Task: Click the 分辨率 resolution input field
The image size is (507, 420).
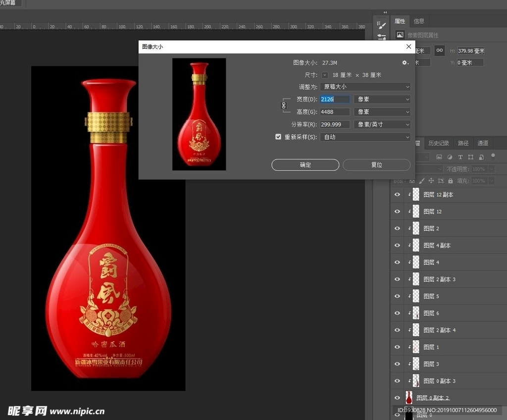Action: (x=335, y=124)
